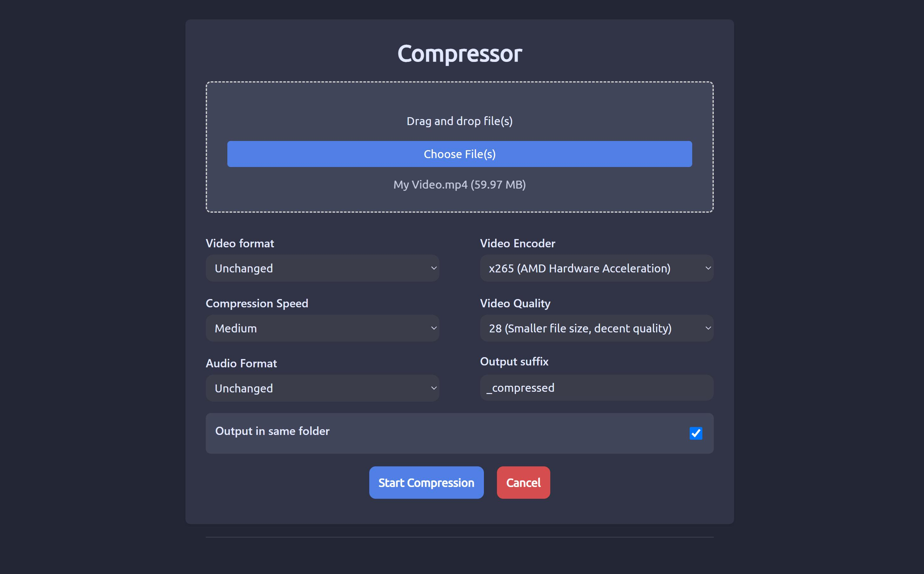Image resolution: width=924 pixels, height=574 pixels.
Task: Select the _compressed suffix text
Action: point(521,388)
